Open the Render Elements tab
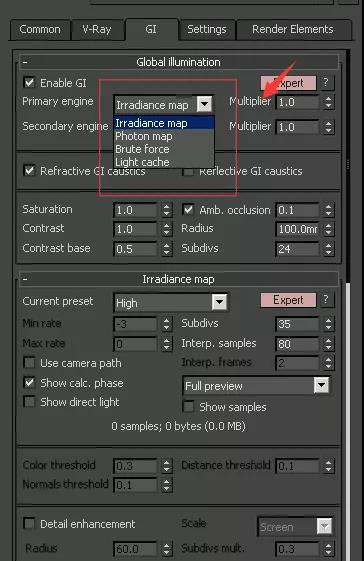 pos(293,29)
